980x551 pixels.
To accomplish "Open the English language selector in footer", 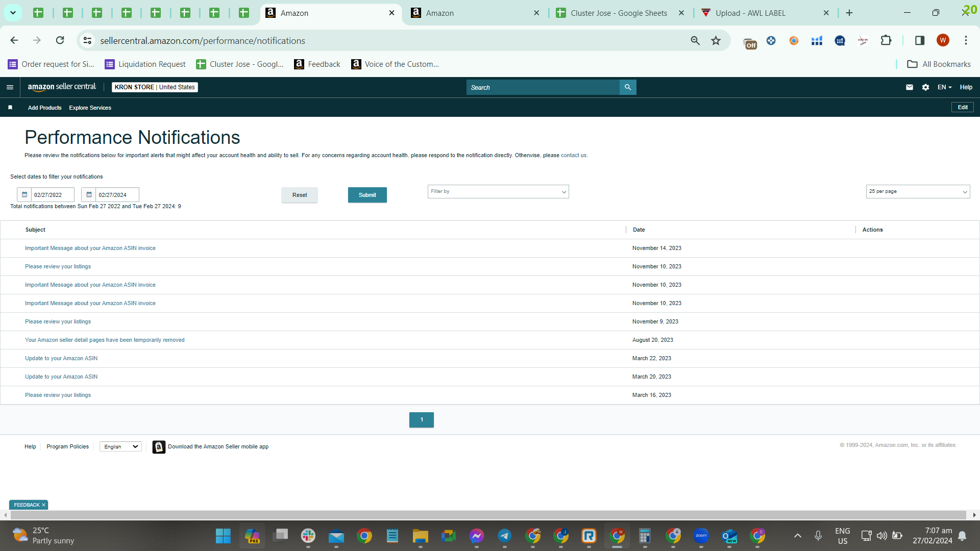I will (120, 447).
